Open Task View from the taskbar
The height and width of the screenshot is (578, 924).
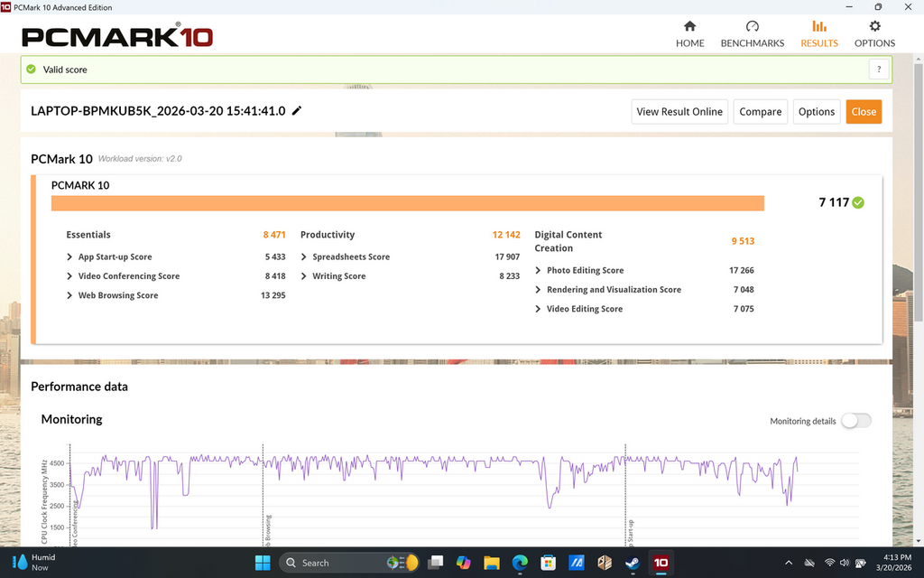(x=434, y=563)
